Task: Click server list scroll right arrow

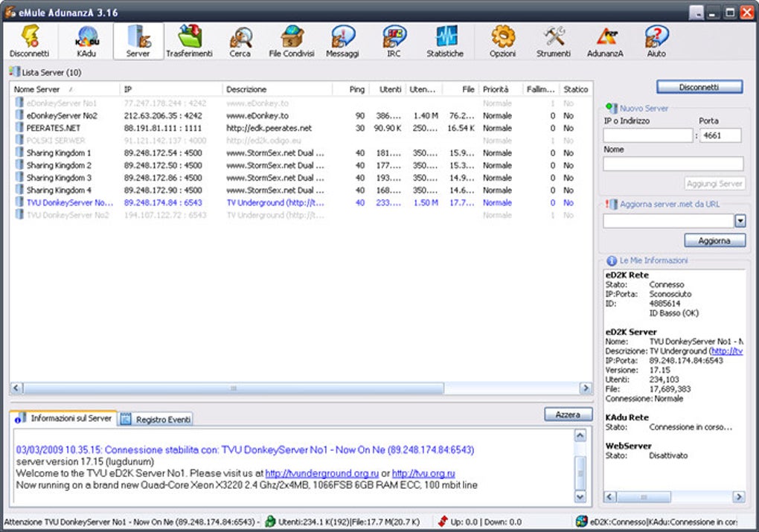Action: click(586, 388)
